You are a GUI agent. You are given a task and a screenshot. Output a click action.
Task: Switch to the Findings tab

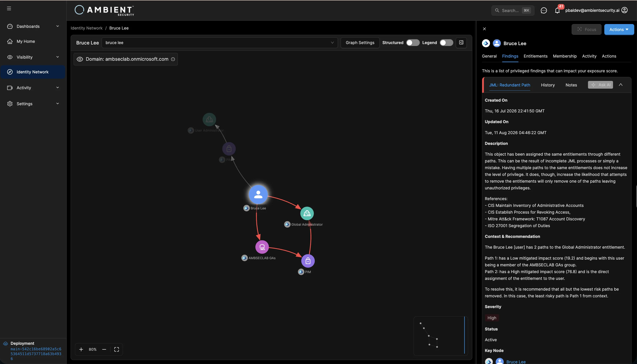[510, 56]
